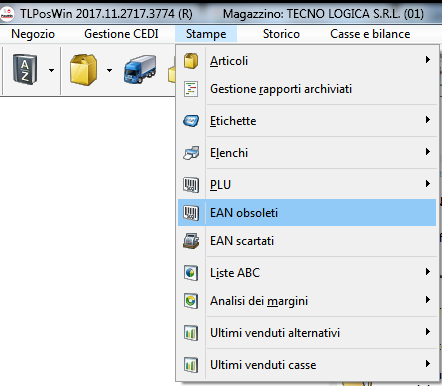Open the Casse e bilance menu
Image resolution: width=443 pixels, height=386 pixels.
pos(370,34)
